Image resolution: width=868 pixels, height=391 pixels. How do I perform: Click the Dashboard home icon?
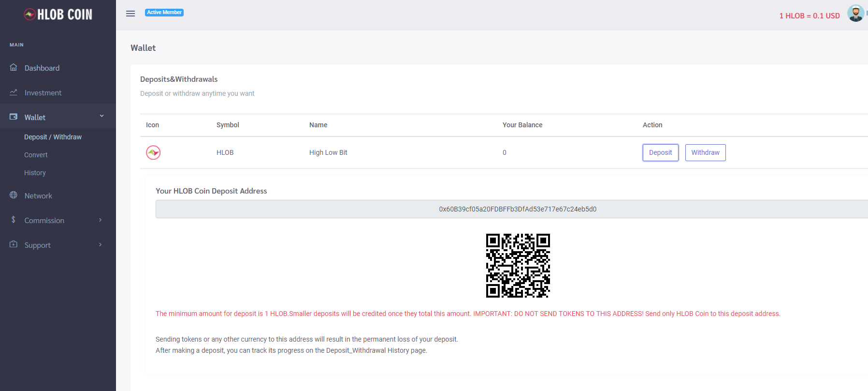point(14,67)
